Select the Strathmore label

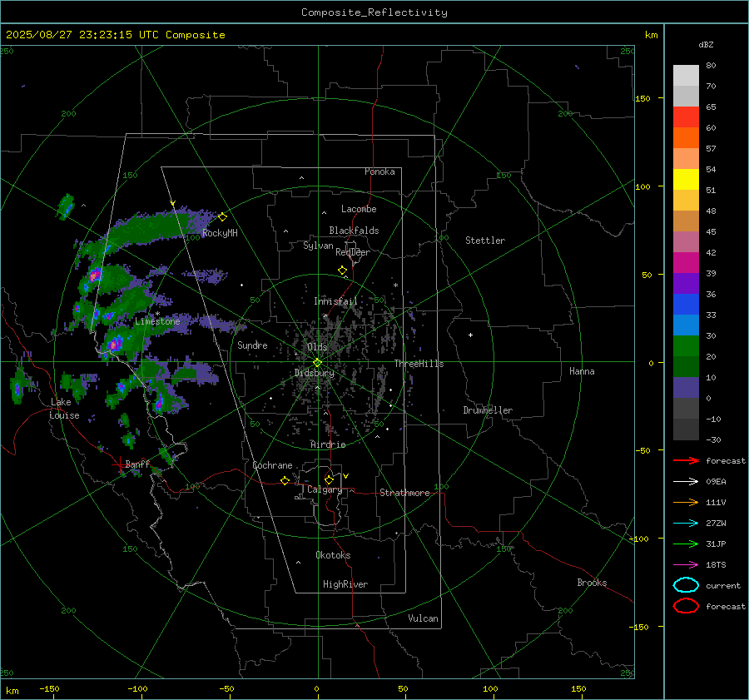404,493
